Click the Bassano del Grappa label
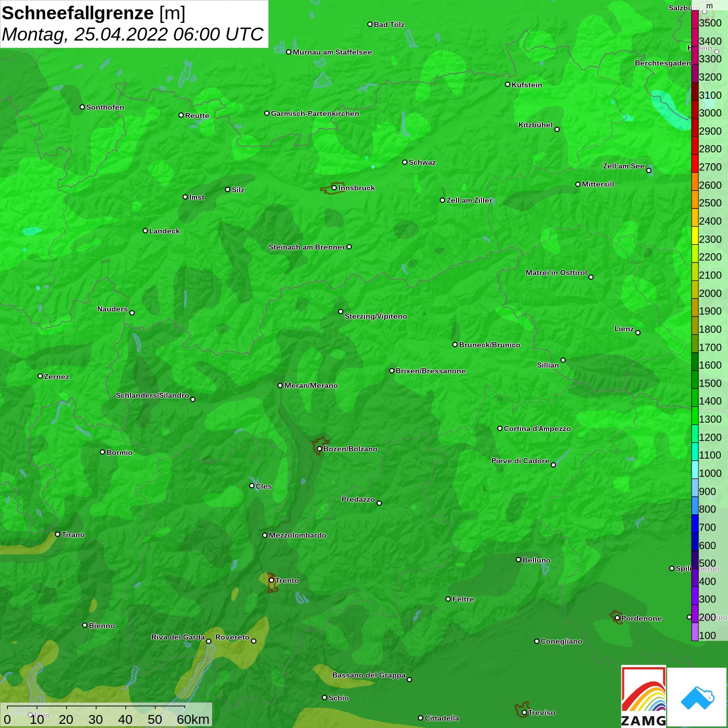The image size is (728, 728). coord(369,675)
